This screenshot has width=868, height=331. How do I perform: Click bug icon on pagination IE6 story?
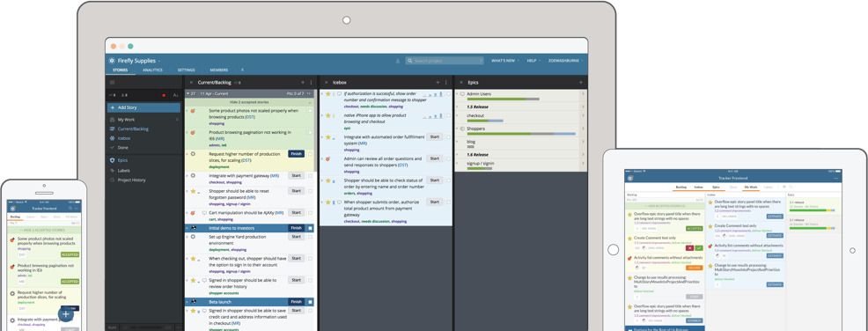pyautogui.click(x=193, y=133)
